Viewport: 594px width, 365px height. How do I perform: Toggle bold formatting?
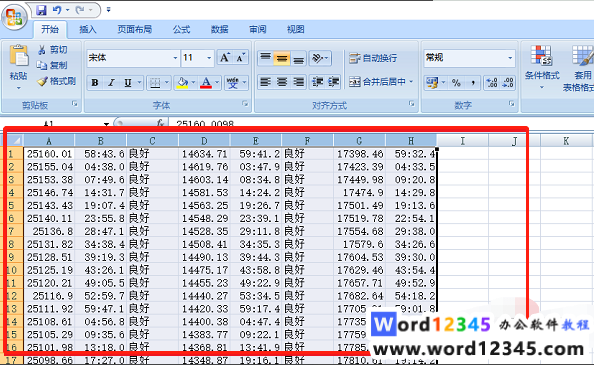95,83
